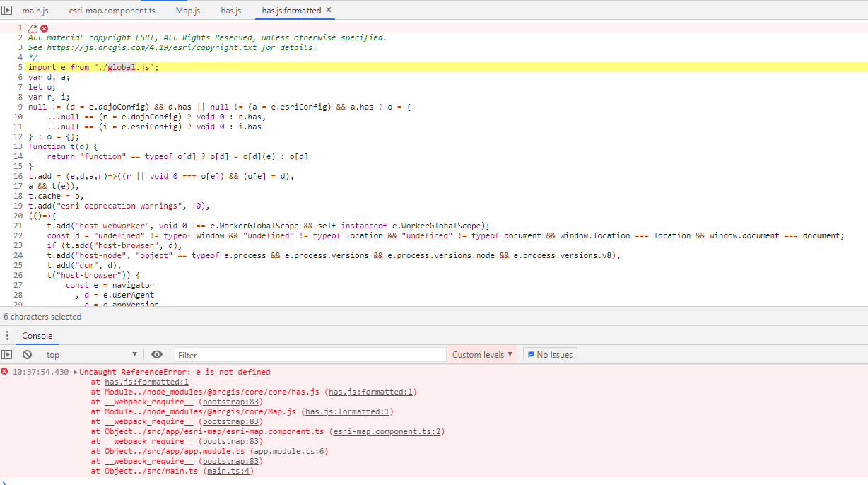868x485 pixels.
Task: Click the No Issues button
Action: tap(551, 355)
